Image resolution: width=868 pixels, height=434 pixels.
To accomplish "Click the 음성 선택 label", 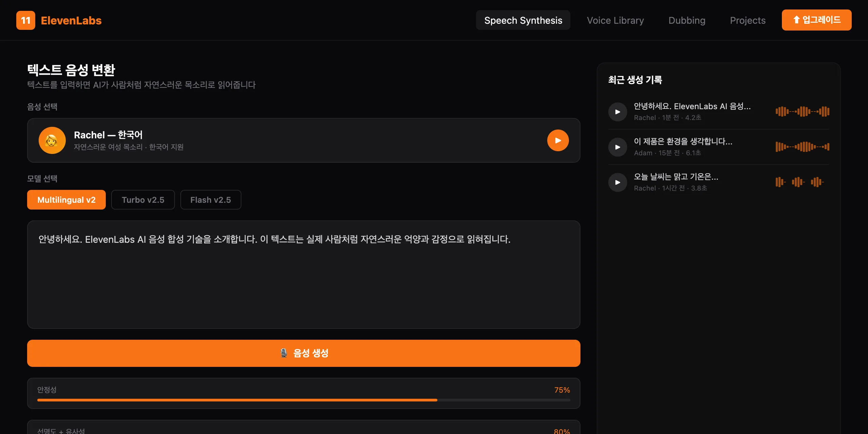I will tap(42, 107).
